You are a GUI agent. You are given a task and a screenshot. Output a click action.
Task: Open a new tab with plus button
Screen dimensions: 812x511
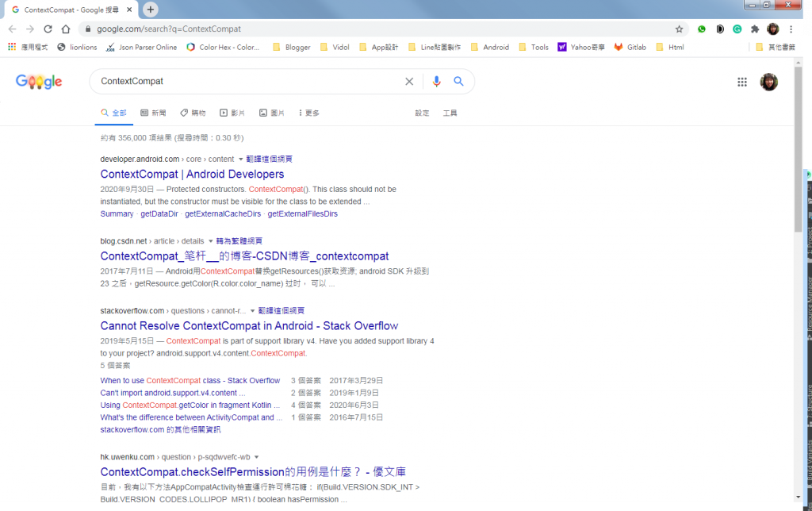click(x=150, y=10)
